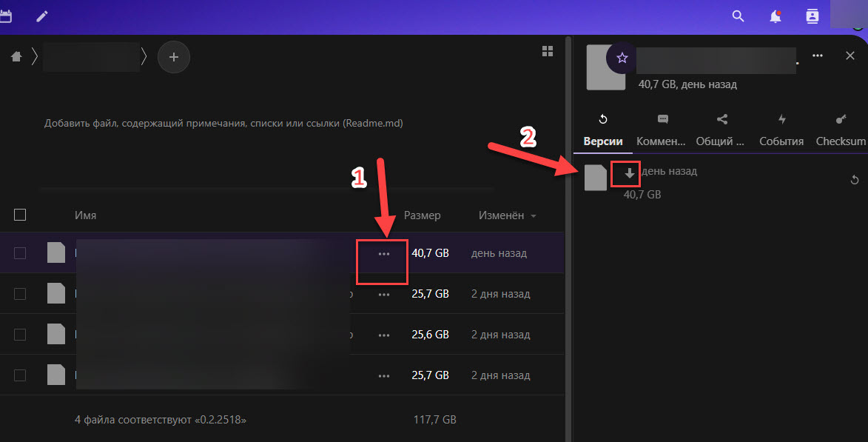
Task: Switch to the Общий... sharing tab
Action: tap(720, 131)
